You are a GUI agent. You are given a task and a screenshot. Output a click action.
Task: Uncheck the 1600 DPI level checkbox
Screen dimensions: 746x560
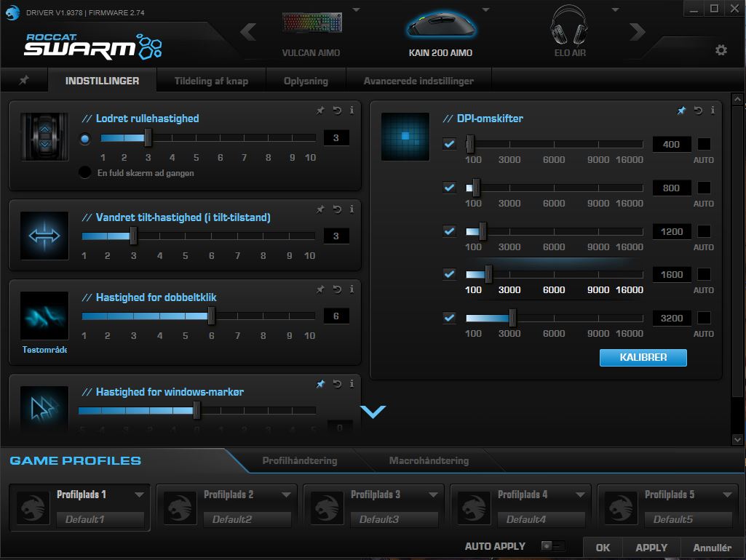pos(449,274)
